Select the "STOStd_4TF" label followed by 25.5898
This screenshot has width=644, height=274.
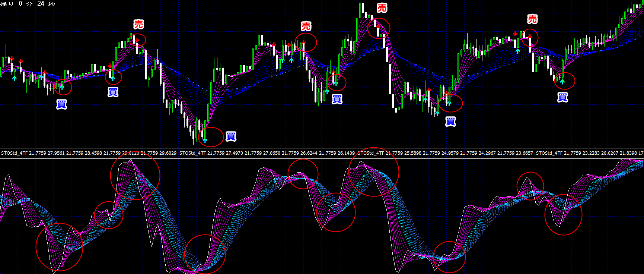tap(371, 153)
